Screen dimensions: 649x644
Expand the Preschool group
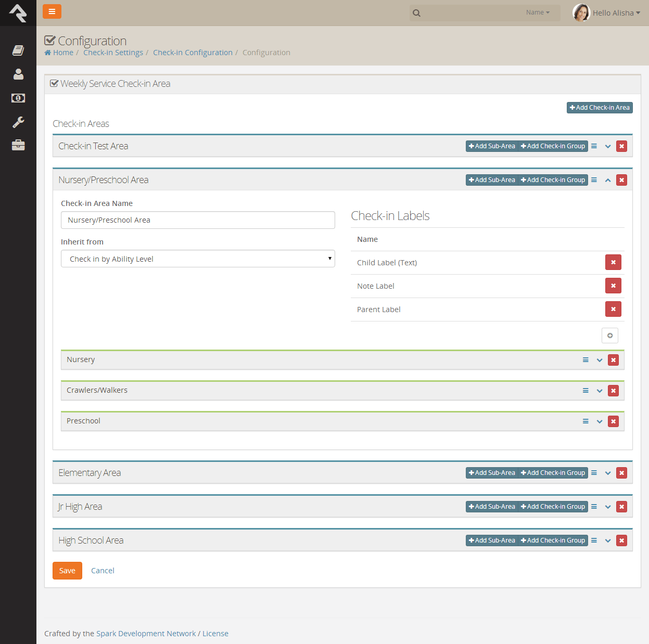pyautogui.click(x=600, y=422)
